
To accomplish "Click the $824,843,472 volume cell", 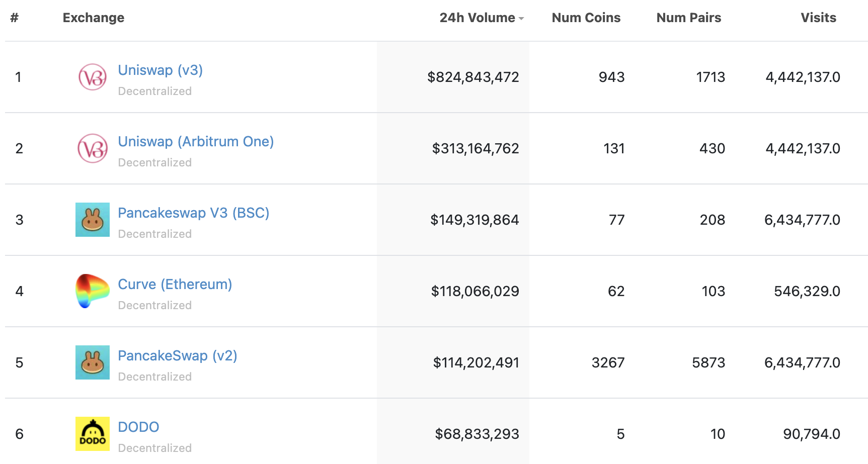I will tap(472, 77).
